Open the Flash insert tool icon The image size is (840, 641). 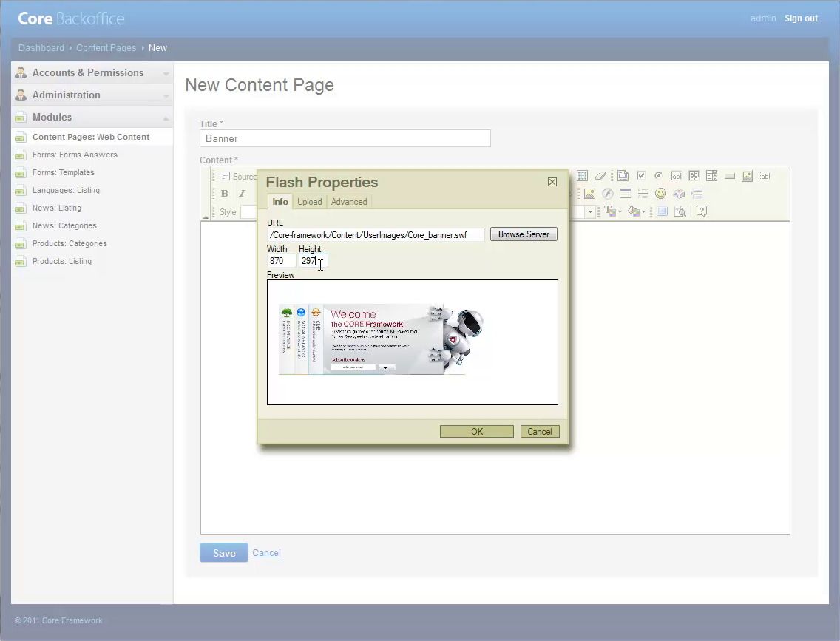606,194
